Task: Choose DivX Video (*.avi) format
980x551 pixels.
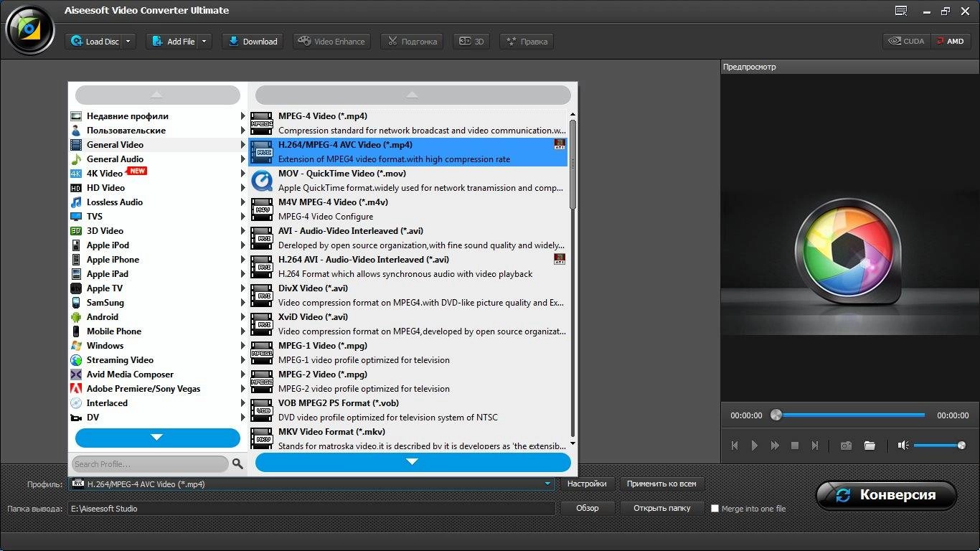Action: [x=407, y=296]
